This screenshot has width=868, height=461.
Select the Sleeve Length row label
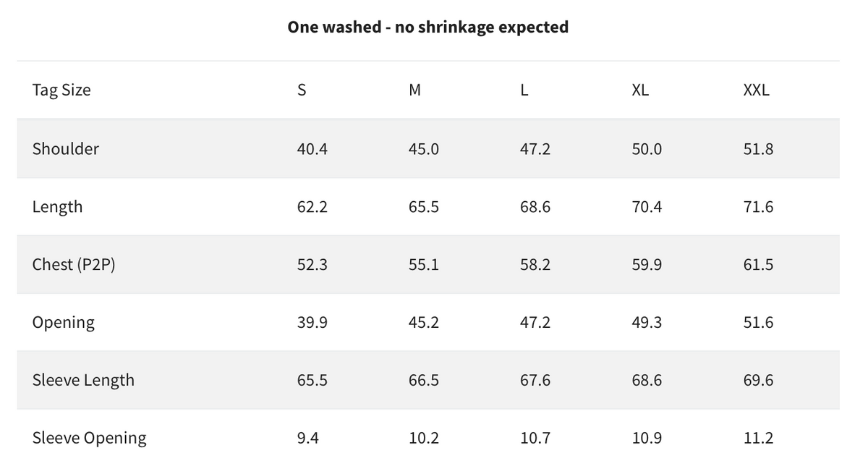pos(83,381)
